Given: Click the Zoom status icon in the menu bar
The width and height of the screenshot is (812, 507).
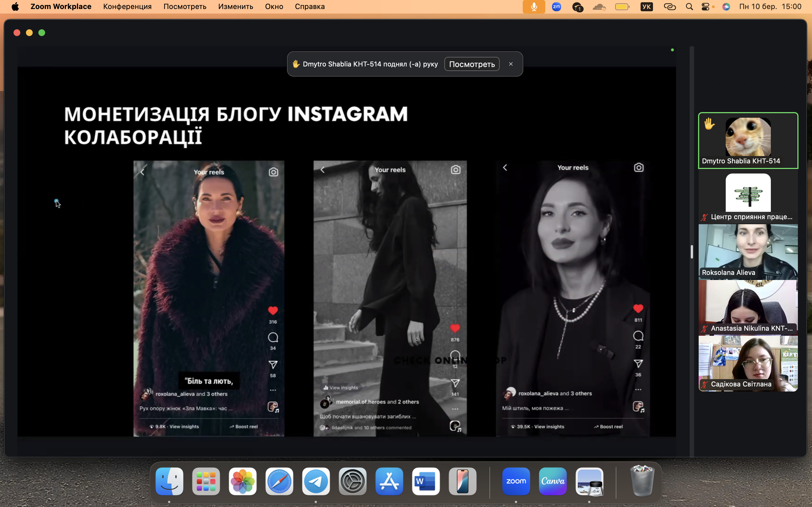Looking at the screenshot, I should pos(556,7).
